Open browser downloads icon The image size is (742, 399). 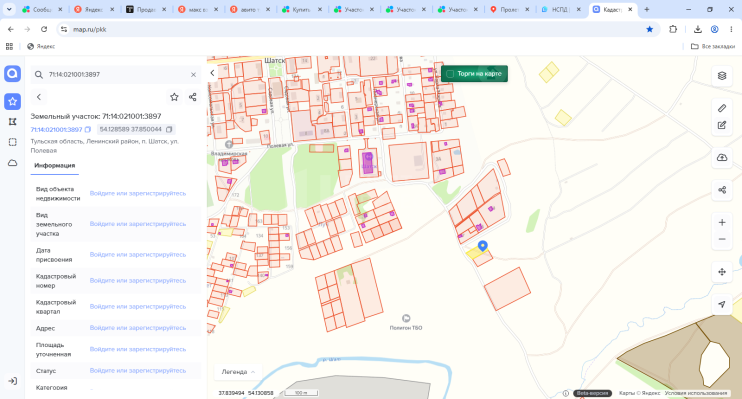[x=698, y=29]
